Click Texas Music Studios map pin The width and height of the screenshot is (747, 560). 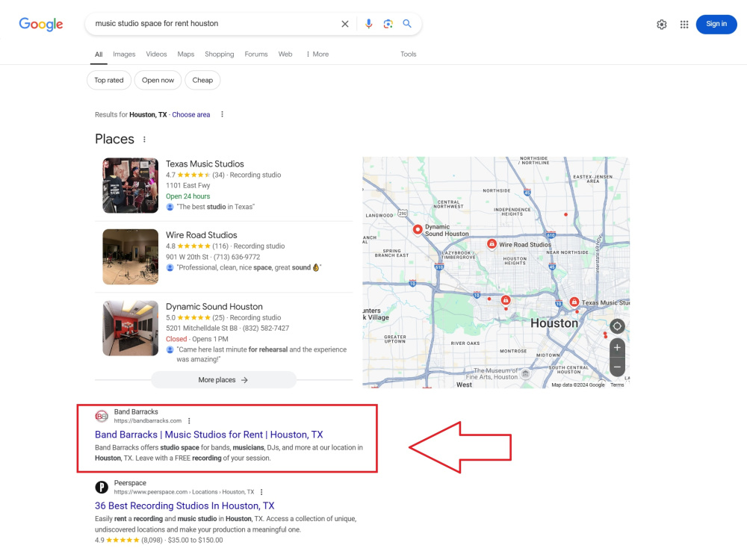(574, 302)
